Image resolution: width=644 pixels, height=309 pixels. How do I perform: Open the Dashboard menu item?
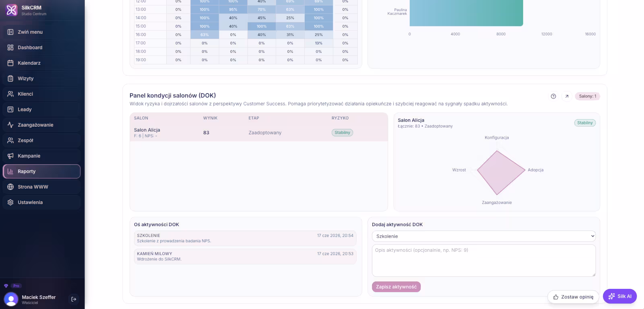click(x=41, y=47)
